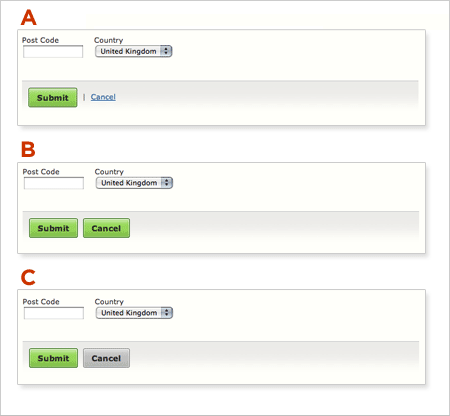Viewport: 450px width, 416px height.
Task: Expand United Kingdom country select in form B
Action: coord(134,183)
